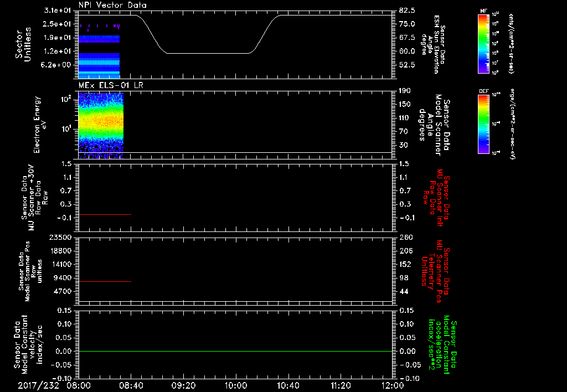Click the "70" scanner angle tick value

tap(403, 132)
